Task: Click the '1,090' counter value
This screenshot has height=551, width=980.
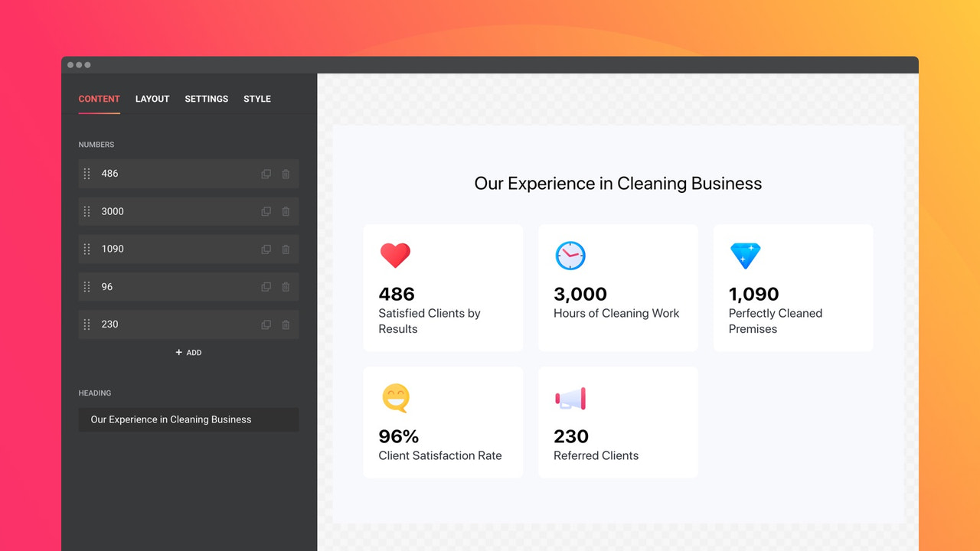Action: (754, 294)
